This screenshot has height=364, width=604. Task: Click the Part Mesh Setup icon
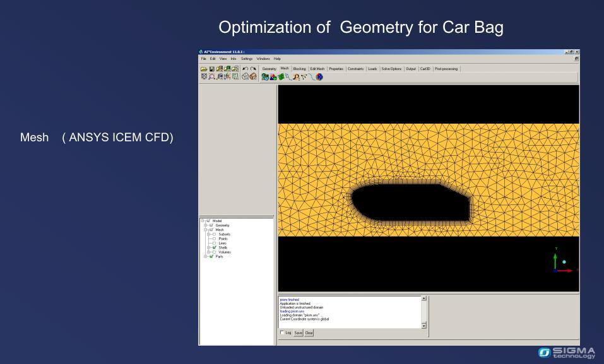(x=273, y=77)
